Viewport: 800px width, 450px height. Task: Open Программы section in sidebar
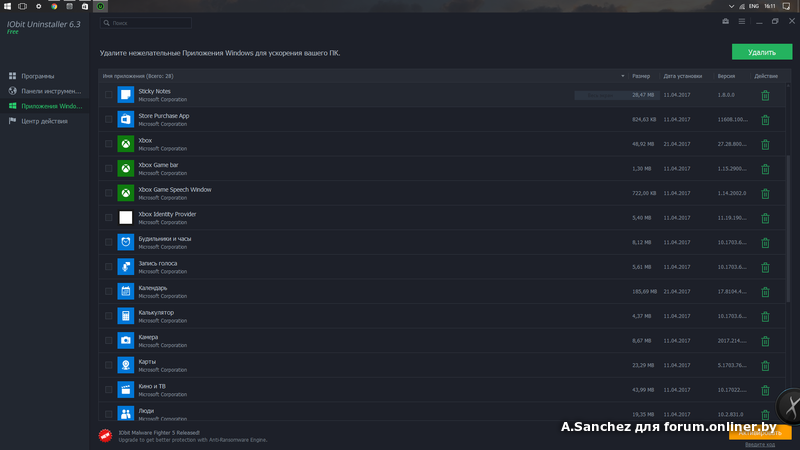(x=38, y=76)
